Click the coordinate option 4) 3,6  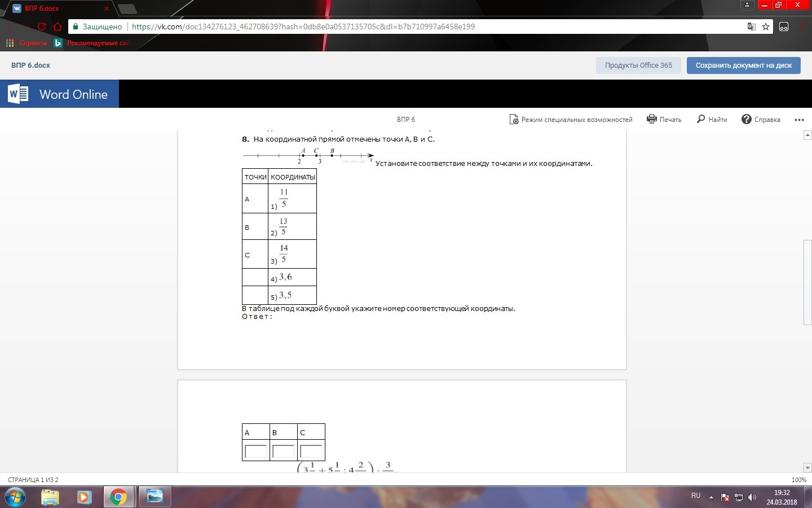pos(292,277)
